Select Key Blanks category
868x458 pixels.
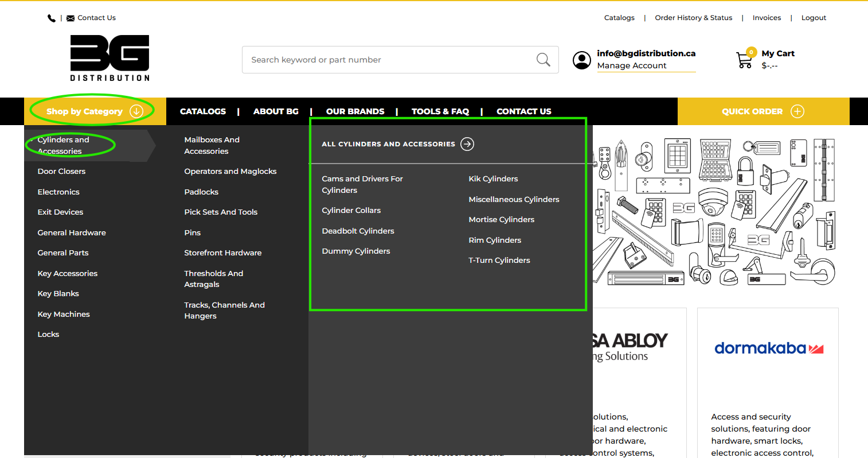pos(58,294)
